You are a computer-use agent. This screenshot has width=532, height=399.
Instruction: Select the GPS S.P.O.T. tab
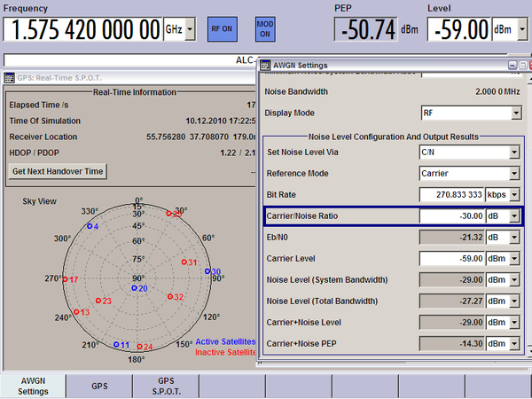(x=166, y=386)
